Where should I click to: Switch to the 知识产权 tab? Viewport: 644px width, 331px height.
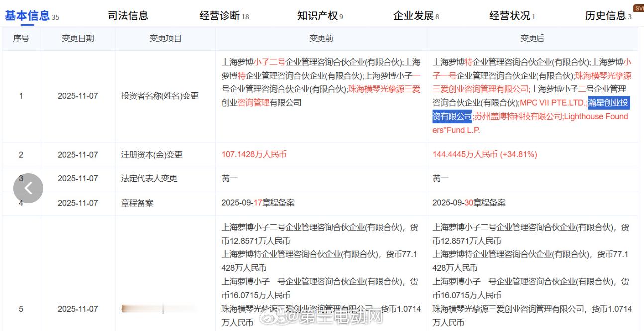317,15
